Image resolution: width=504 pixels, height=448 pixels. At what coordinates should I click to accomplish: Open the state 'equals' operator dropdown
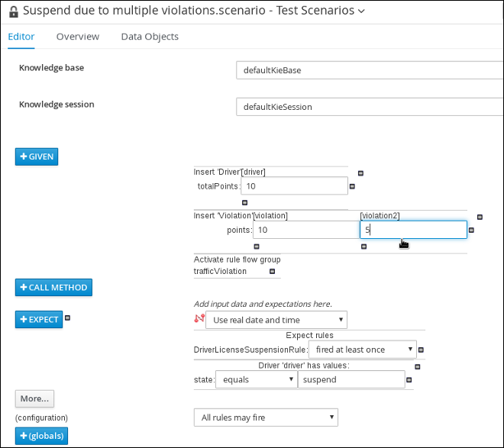[x=256, y=379]
